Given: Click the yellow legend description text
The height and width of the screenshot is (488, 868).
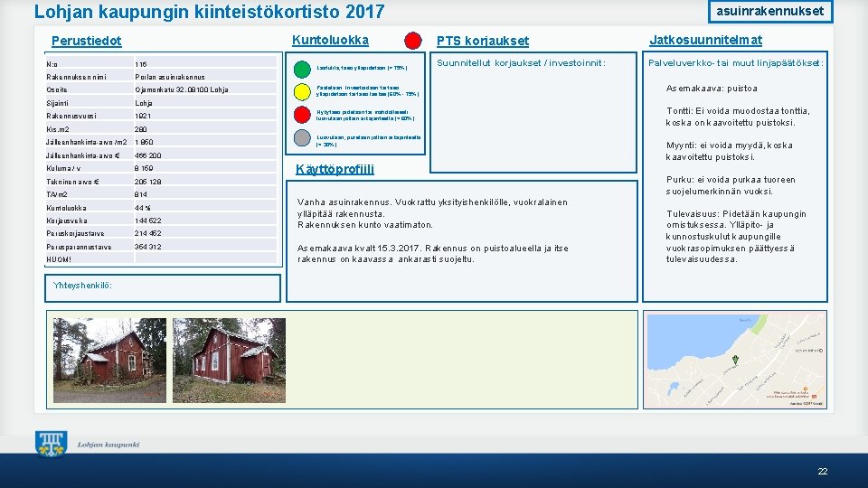Looking at the screenshot, I should (368, 90).
